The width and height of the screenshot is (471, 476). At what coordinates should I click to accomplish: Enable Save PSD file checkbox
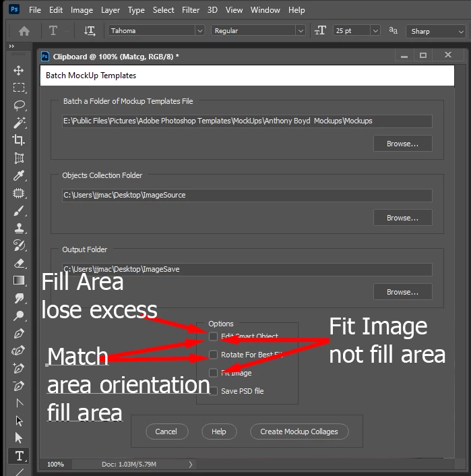213,391
